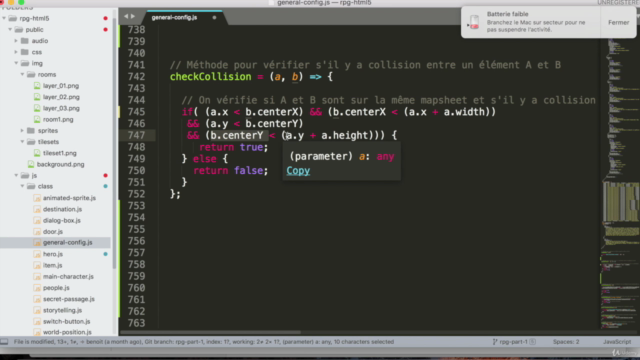Click the green window zoom button
The height and width of the screenshot is (360, 640).
pos(21,2)
